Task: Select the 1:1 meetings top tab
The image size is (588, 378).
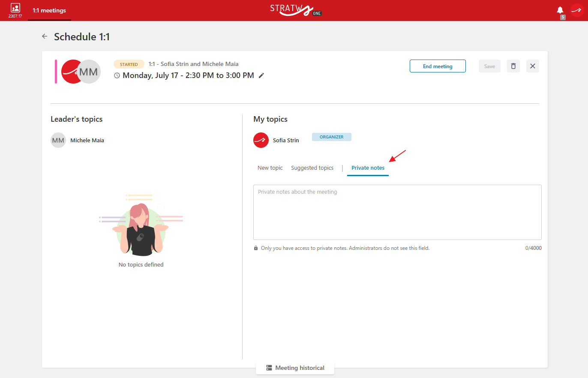Action: pyautogui.click(x=49, y=10)
